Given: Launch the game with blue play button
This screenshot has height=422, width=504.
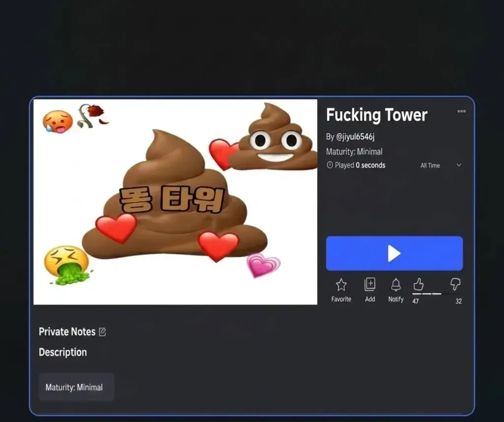Looking at the screenshot, I should pos(394,253).
